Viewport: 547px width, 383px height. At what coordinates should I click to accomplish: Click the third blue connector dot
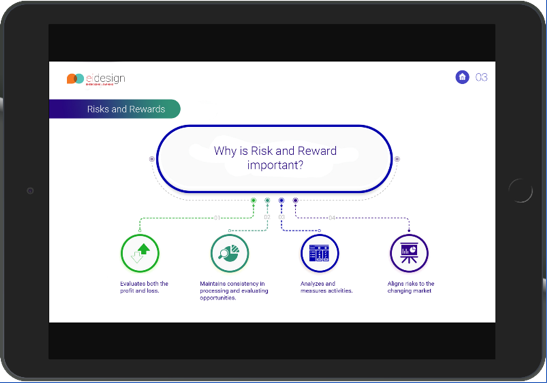[x=281, y=200]
